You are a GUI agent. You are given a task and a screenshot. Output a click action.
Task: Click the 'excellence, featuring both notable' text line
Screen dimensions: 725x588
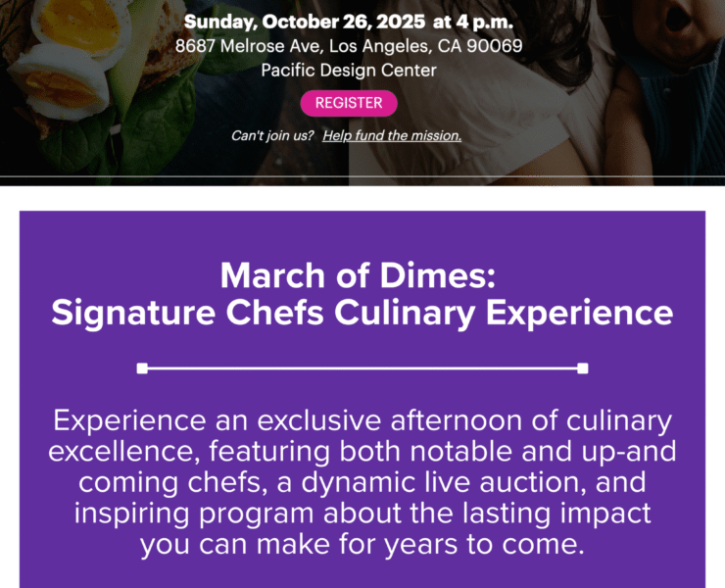pos(362,453)
